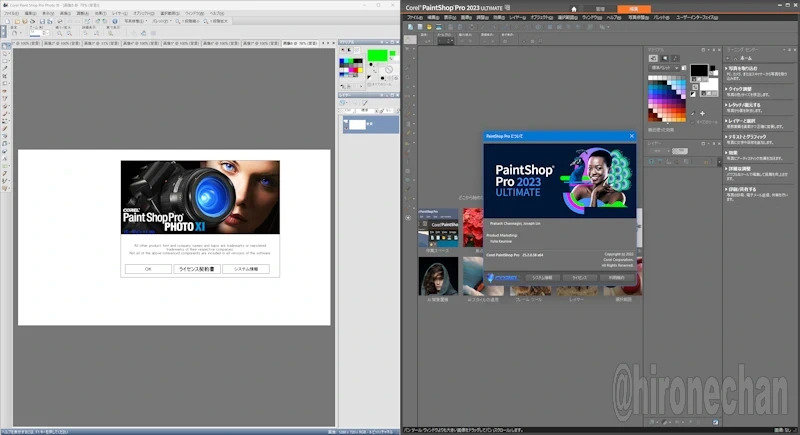Click OK in Photo XI about dialog
The width and height of the screenshot is (800, 435).
(x=148, y=269)
